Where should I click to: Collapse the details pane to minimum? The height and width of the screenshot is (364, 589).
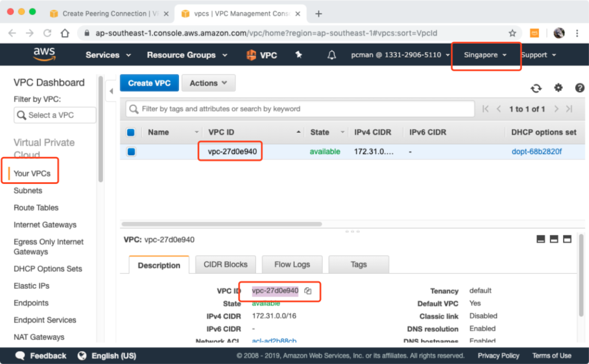click(541, 239)
